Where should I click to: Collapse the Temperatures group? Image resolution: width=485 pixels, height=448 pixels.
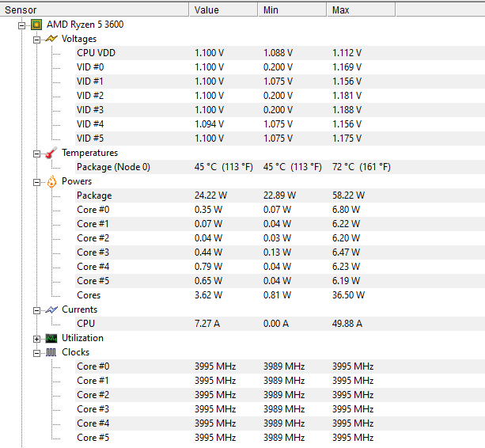coord(36,154)
